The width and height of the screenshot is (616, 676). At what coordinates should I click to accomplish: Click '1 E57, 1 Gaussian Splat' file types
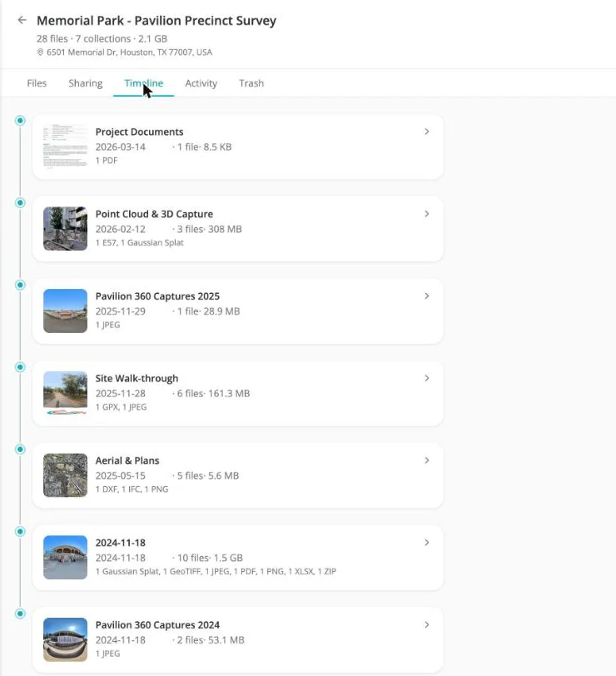(139, 243)
